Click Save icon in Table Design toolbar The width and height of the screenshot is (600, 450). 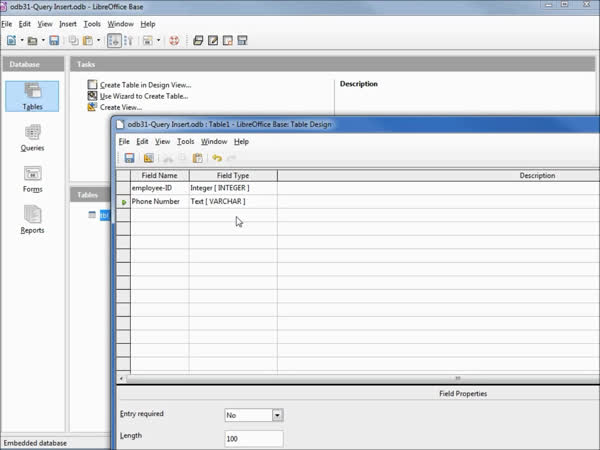point(129,158)
